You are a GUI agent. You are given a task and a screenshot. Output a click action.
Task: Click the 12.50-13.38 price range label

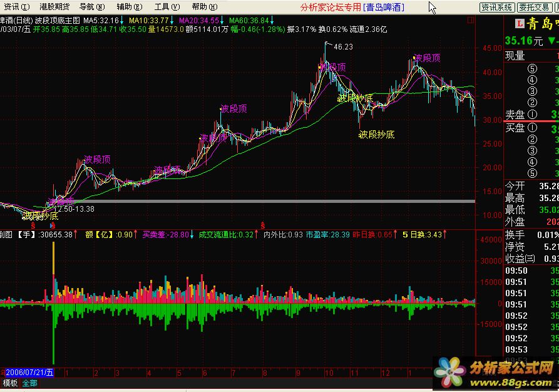[x=74, y=209]
